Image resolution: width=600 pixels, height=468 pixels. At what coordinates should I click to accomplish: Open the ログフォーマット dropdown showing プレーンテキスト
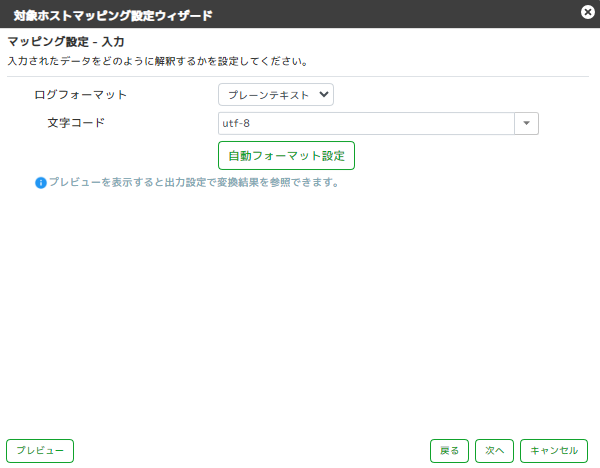276,95
